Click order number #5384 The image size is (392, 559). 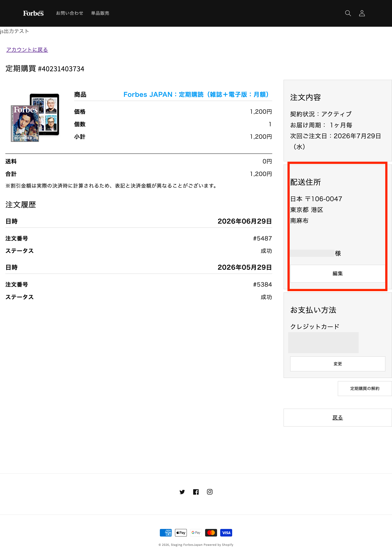click(262, 284)
